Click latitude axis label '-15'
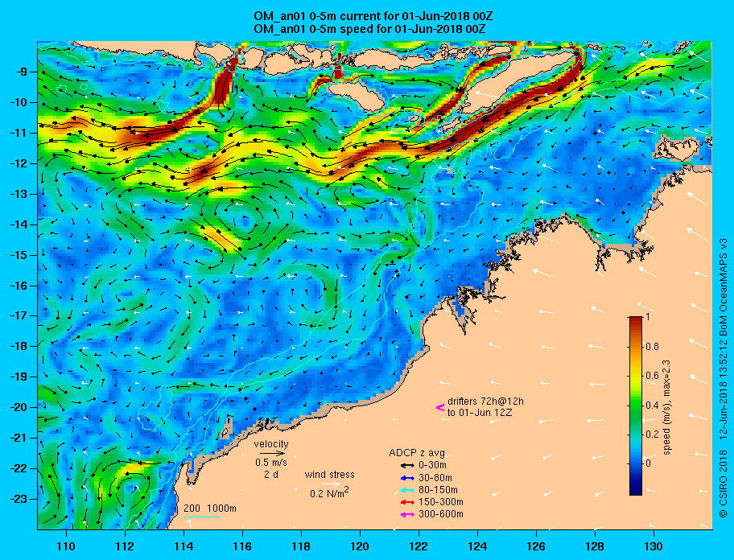This screenshot has width=734, height=560. tap(19, 255)
